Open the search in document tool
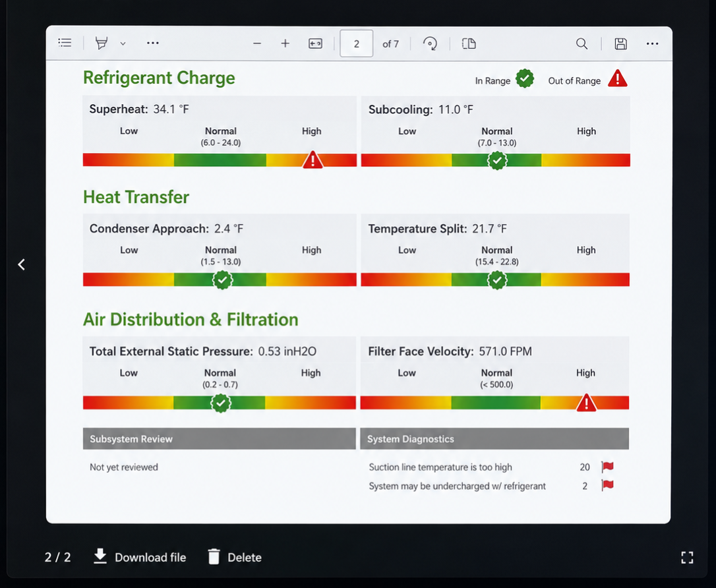Viewport: 716px width, 588px height. pyautogui.click(x=582, y=44)
